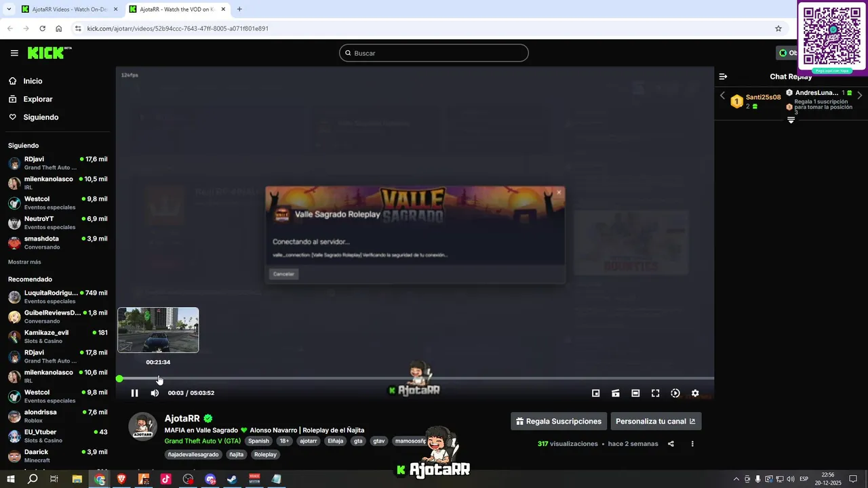Open playback speed control icon
The image size is (868, 488).
(x=675, y=393)
